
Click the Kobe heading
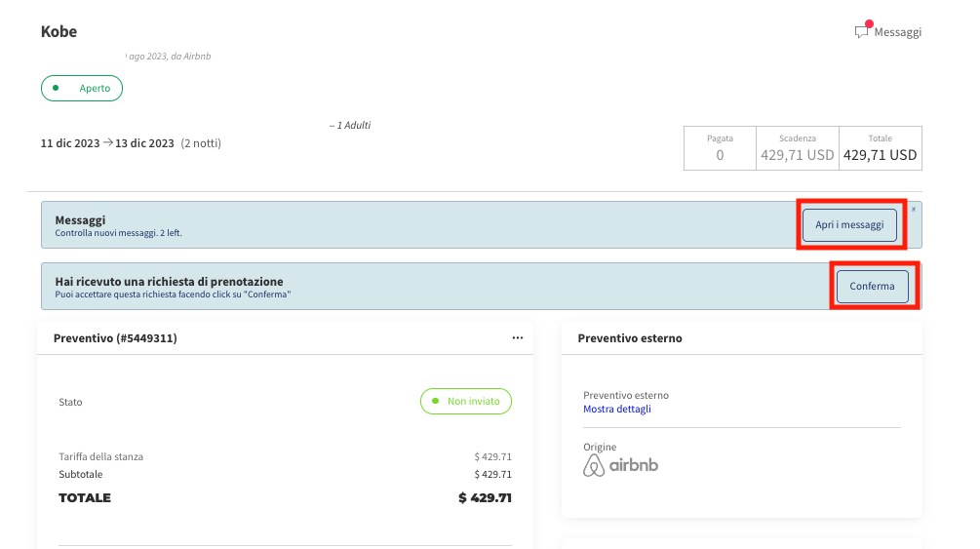59,32
